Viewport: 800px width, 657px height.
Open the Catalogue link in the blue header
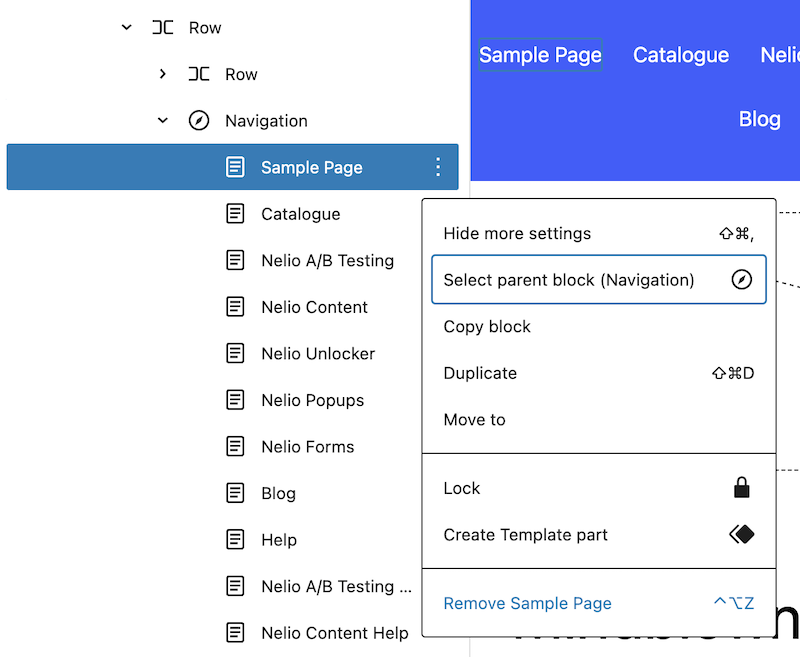coord(681,55)
